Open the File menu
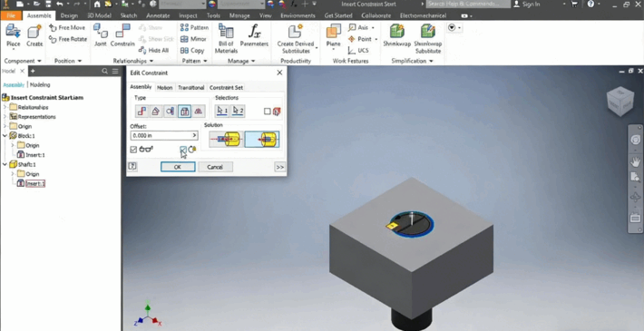Viewport: 644px width, 331px height. coord(11,15)
